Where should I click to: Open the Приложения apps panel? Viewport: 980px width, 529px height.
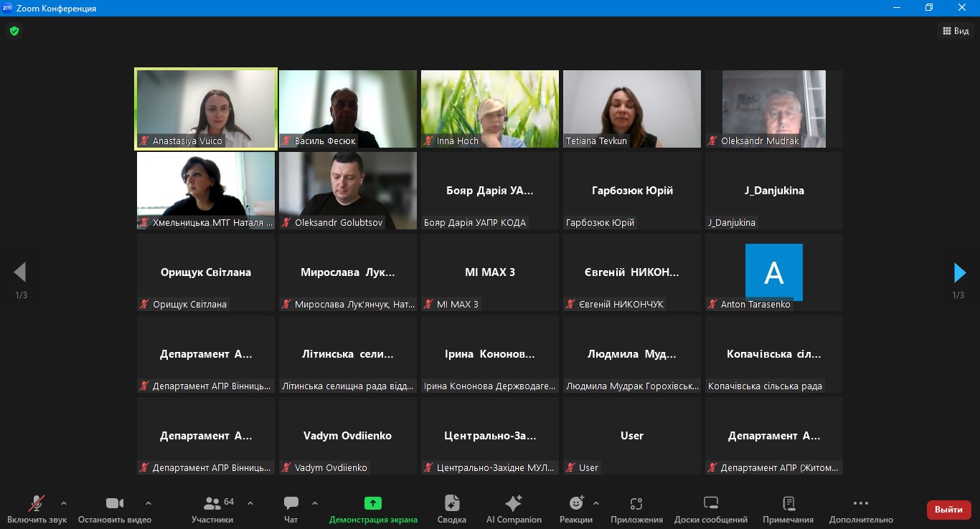coord(636,508)
